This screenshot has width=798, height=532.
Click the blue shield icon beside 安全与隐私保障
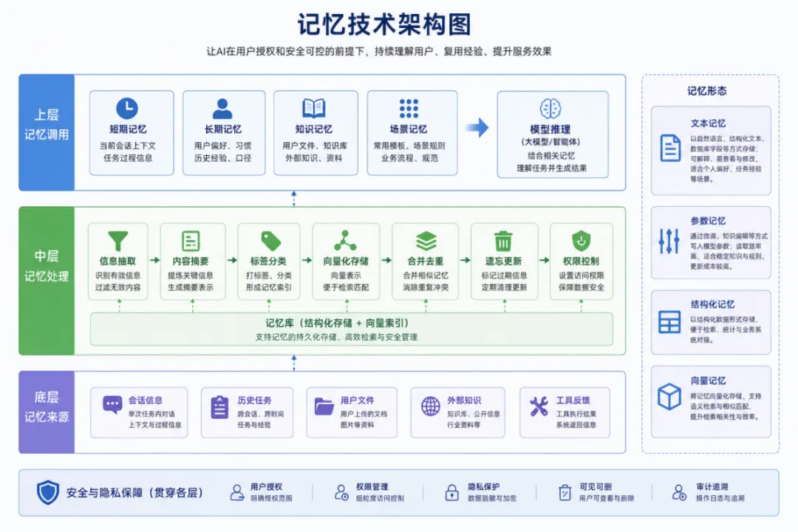pos(48,492)
